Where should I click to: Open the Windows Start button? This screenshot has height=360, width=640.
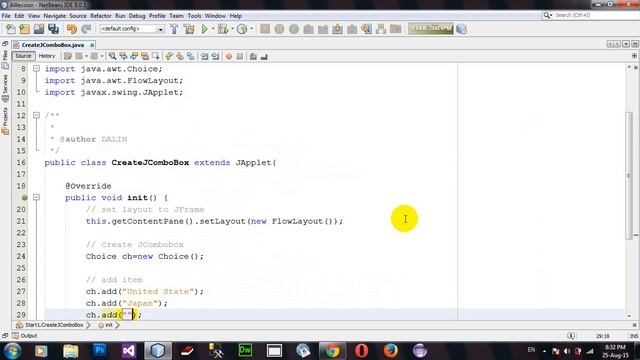(13, 351)
